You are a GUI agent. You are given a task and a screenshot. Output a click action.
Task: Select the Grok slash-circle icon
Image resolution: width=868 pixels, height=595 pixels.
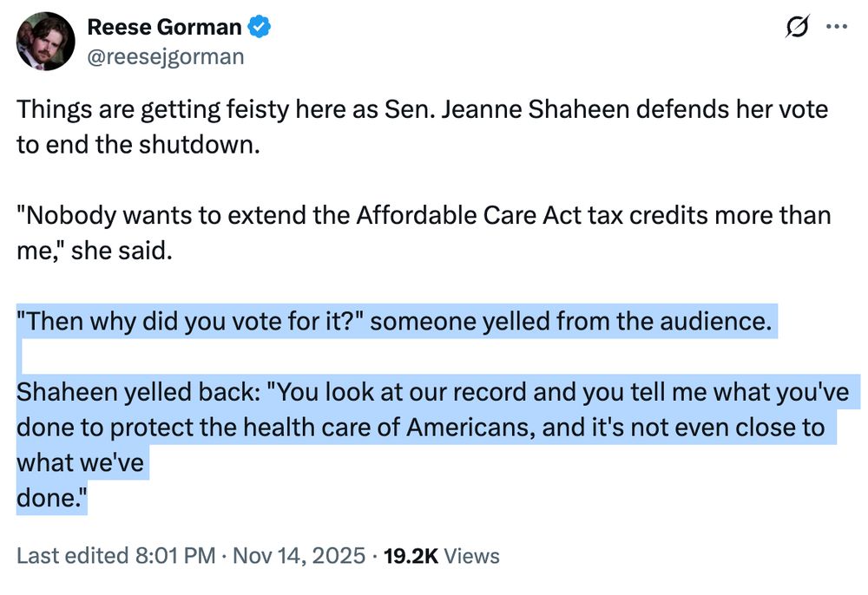(x=796, y=27)
